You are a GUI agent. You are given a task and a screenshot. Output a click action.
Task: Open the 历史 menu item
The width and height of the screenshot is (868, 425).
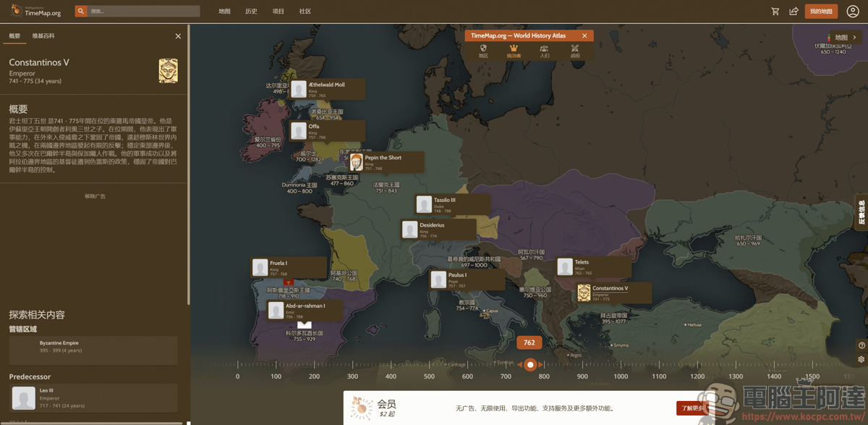(x=251, y=12)
